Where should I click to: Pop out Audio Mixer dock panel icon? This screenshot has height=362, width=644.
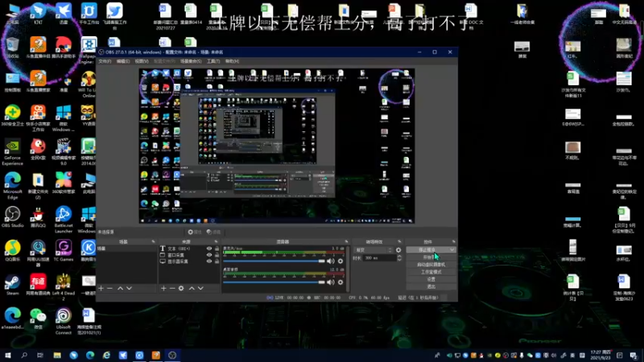click(x=346, y=242)
